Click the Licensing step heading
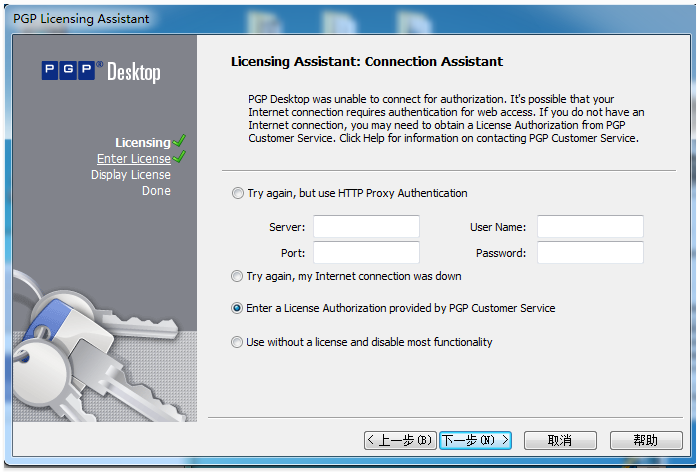Viewport: 700px width, 472px height. point(143,142)
